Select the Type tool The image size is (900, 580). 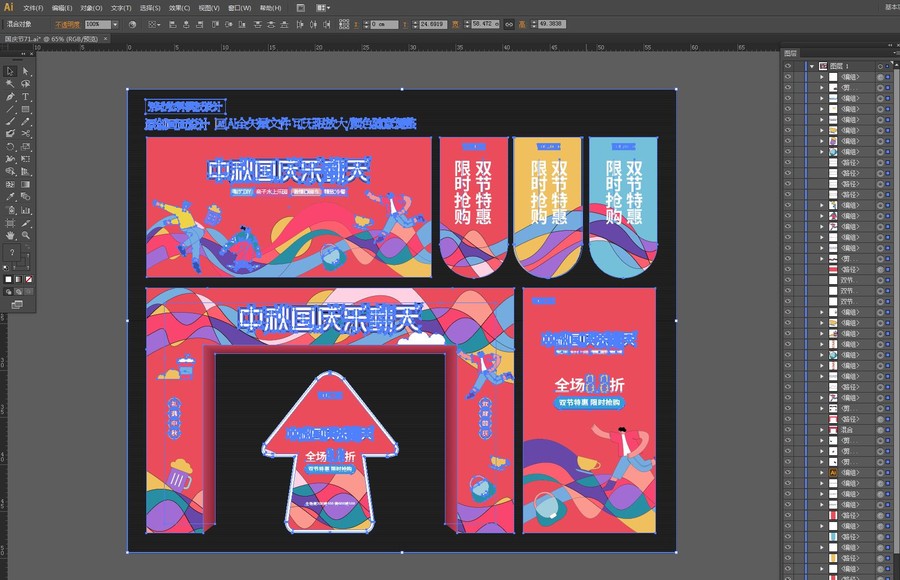pyautogui.click(x=25, y=96)
